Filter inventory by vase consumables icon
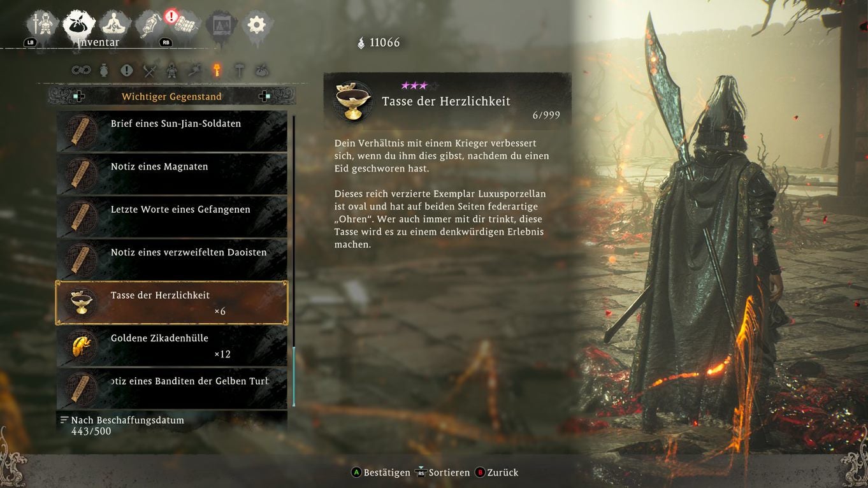Viewport: 868px width, 488px height. coord(104,70)
